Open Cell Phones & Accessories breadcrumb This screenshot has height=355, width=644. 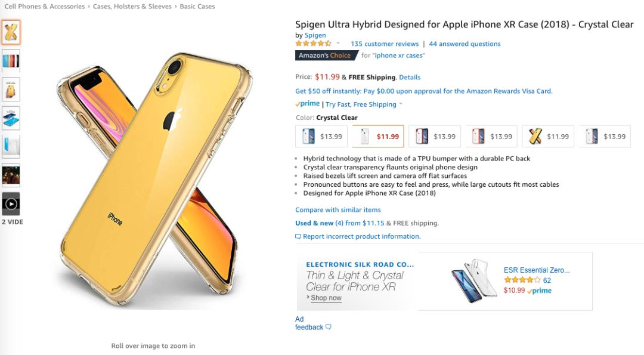[x=44, y=6]
